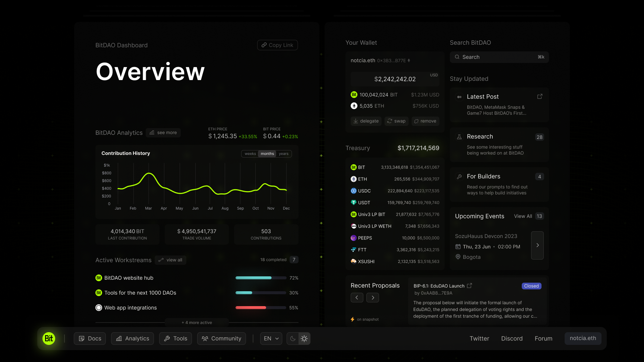Go to next proposal with right arrow
644x362 pixels.
373,298
